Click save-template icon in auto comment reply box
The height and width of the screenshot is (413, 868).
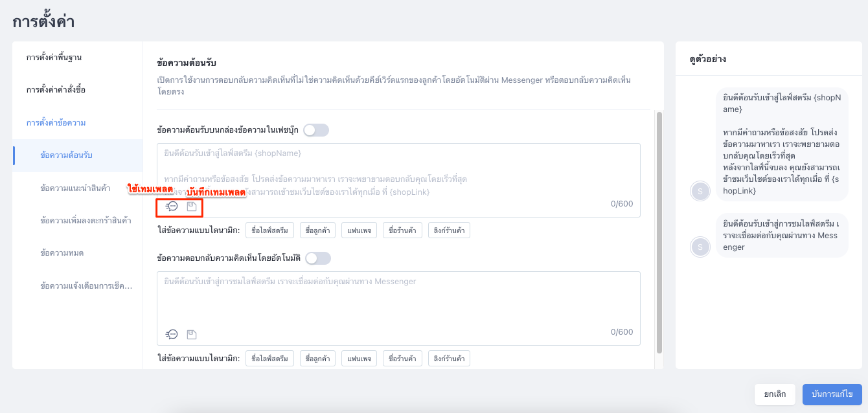pos(192,335)
